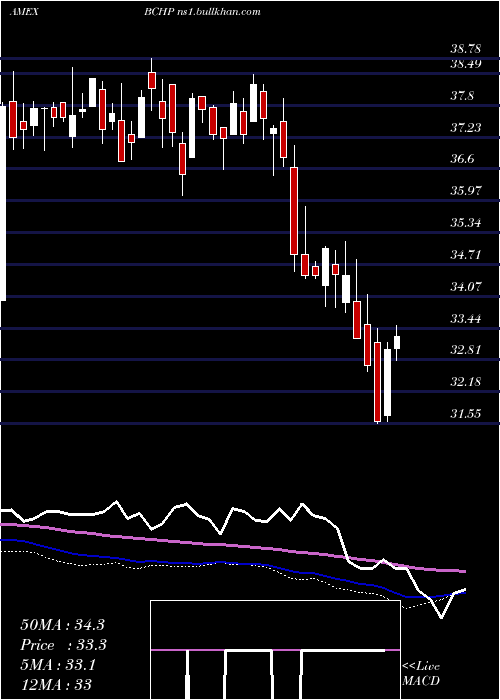The image size is (500, 700).
Task: Click the 32.81 price axis label
Action: (466, 350)
